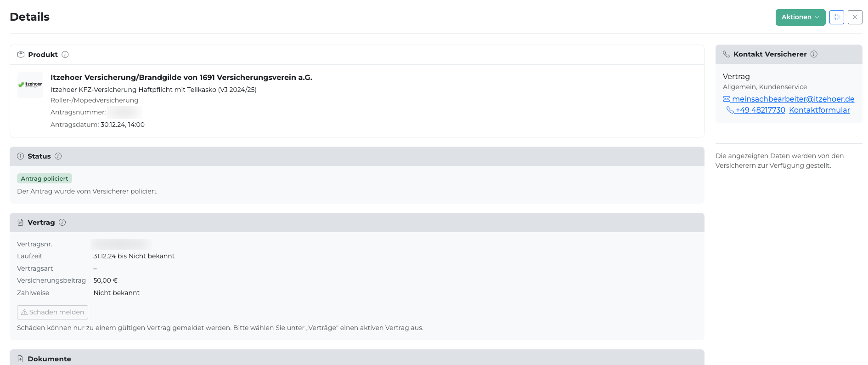This screenshot has height=365, width=868.
Task: Call the phone number +49 48217730
Action: click(x=756, y=110)
